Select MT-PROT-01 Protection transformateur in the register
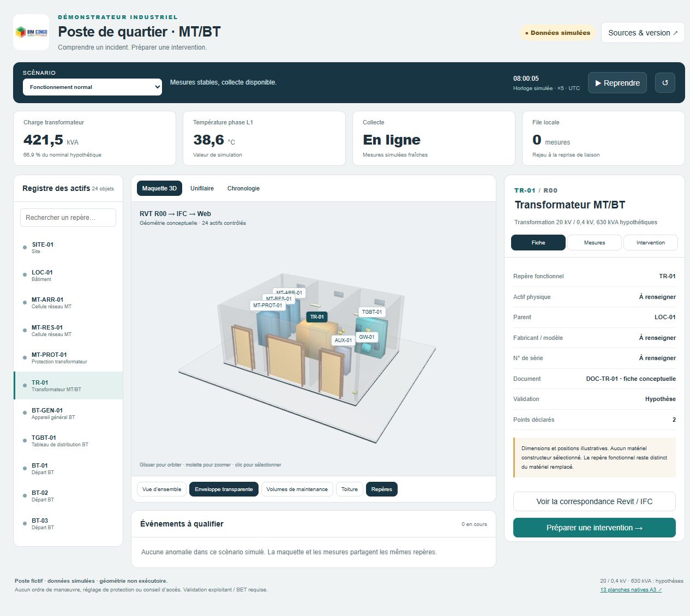 click(68, 358)
